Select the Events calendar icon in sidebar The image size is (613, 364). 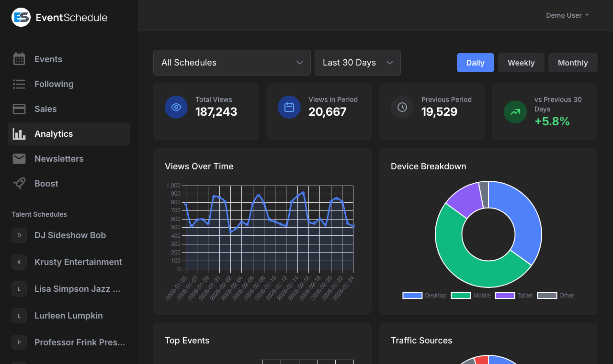[19, 59]
